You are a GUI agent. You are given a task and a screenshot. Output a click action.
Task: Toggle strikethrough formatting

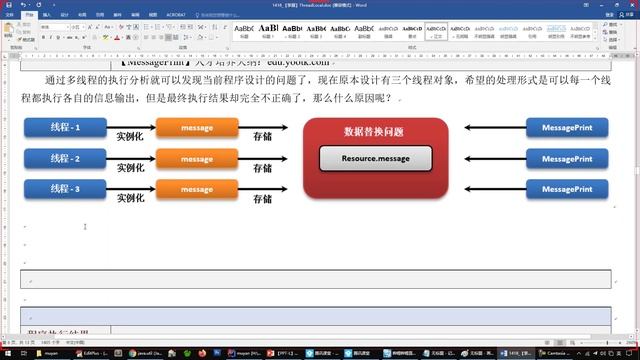[69, 38]
